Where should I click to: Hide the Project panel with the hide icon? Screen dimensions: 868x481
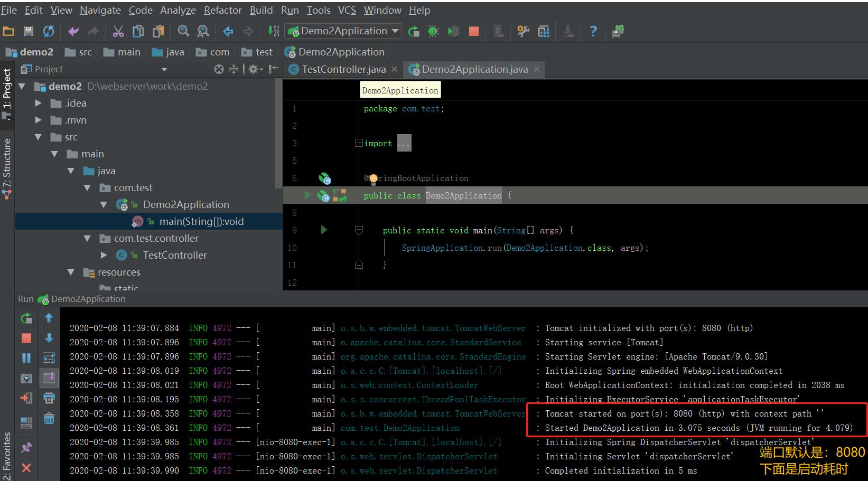click(273, 69)
